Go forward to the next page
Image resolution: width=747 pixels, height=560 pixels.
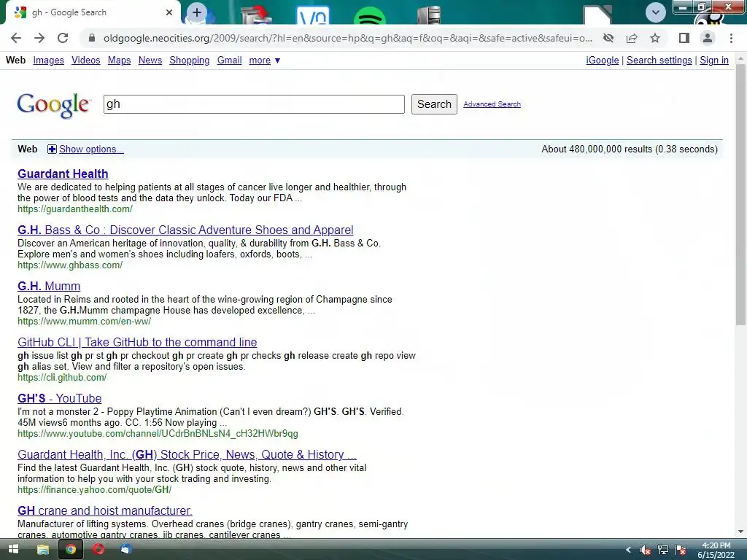[x=39, y=38]
